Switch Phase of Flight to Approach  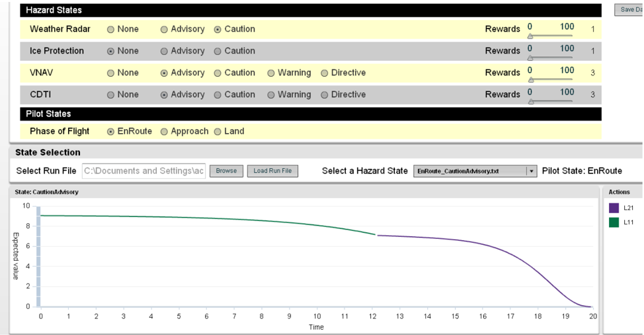point(164,132)
